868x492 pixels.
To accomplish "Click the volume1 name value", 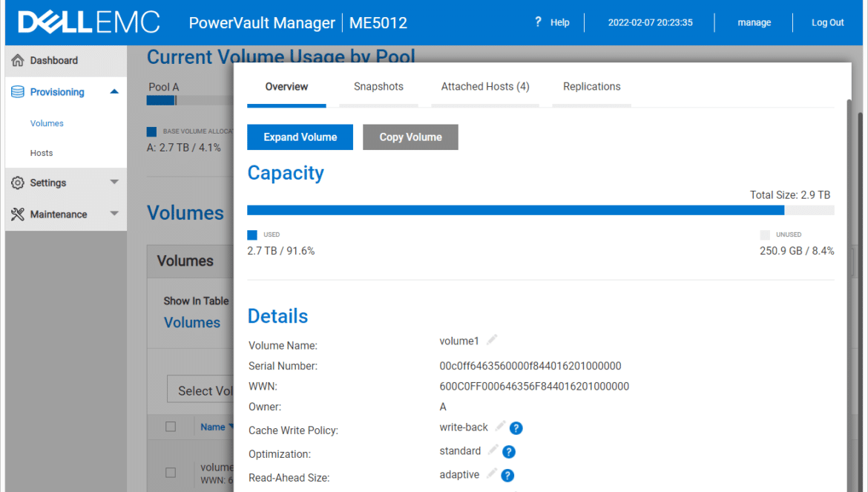I will coord(459,341).
